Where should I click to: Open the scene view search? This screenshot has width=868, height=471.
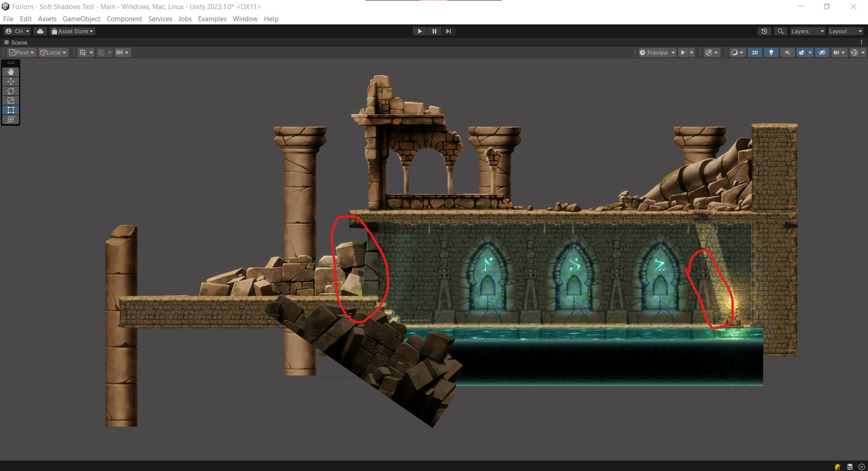tap(780, 31)
